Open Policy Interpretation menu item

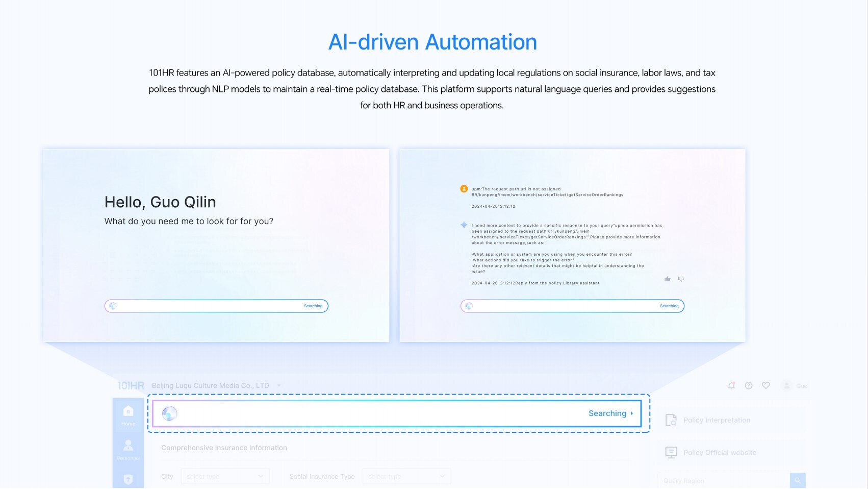[716, 420]
